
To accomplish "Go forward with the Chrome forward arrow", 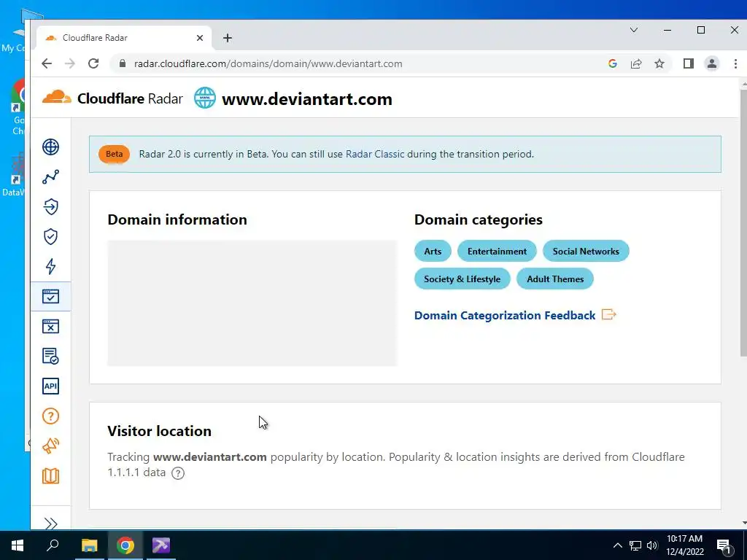I will (70, 64).
